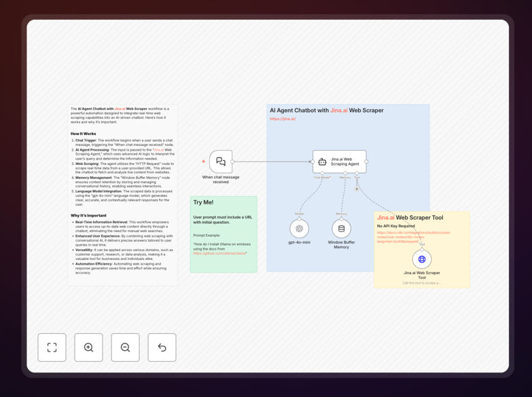Select the gpt-4o-mini model node
The image size is (532, 397).
tap(299, 229)
